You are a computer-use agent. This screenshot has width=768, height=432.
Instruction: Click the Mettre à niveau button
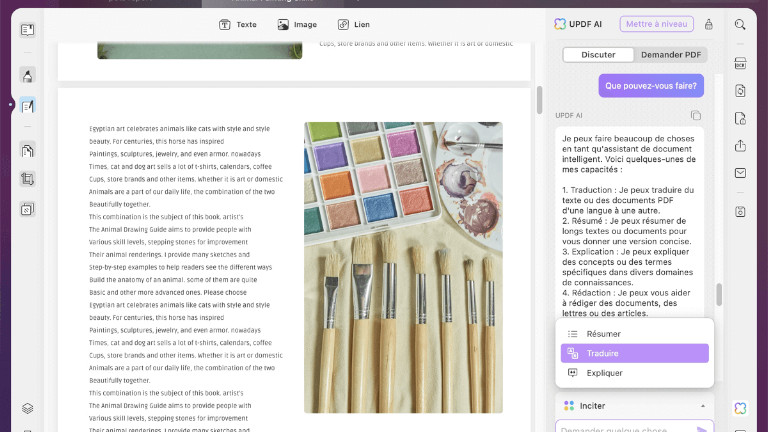[x=656, y=24]
